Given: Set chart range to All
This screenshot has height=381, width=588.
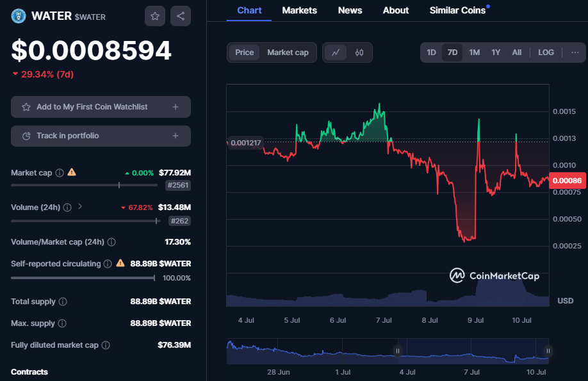Looking at the screenshot, I should point(517,53).
